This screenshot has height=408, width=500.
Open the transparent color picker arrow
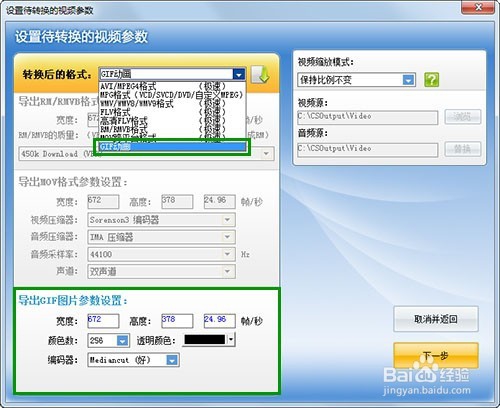[x=231, y=340]
